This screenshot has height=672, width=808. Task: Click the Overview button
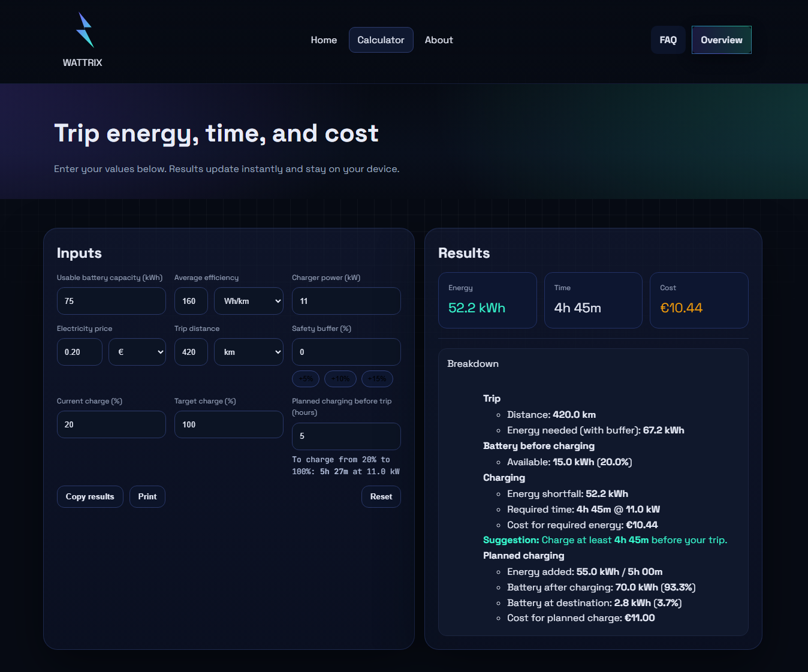click(x=721, y=40)
